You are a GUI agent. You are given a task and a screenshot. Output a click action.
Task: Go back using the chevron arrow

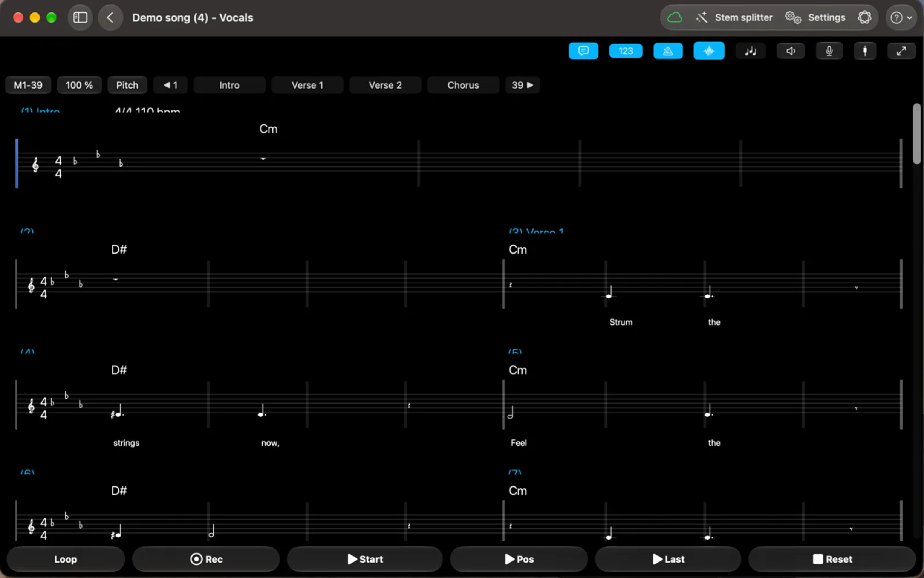coord(110,17)
